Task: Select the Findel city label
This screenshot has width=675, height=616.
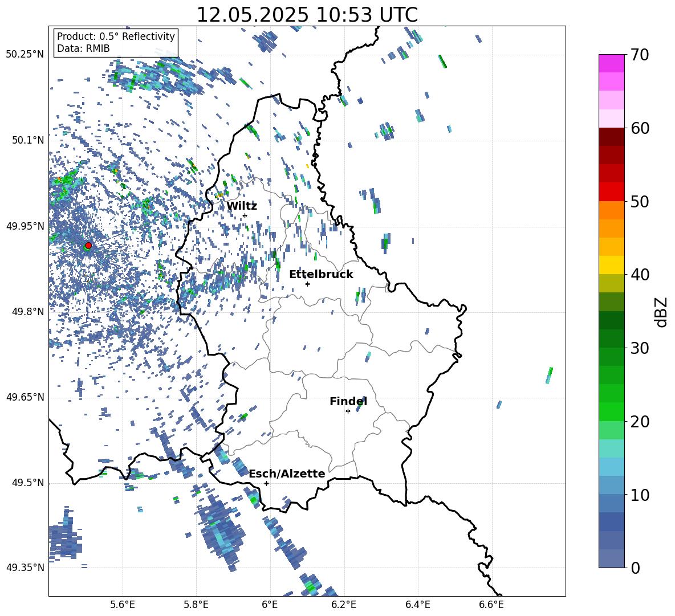Action: pyautogui.click(x=348, y=401)
